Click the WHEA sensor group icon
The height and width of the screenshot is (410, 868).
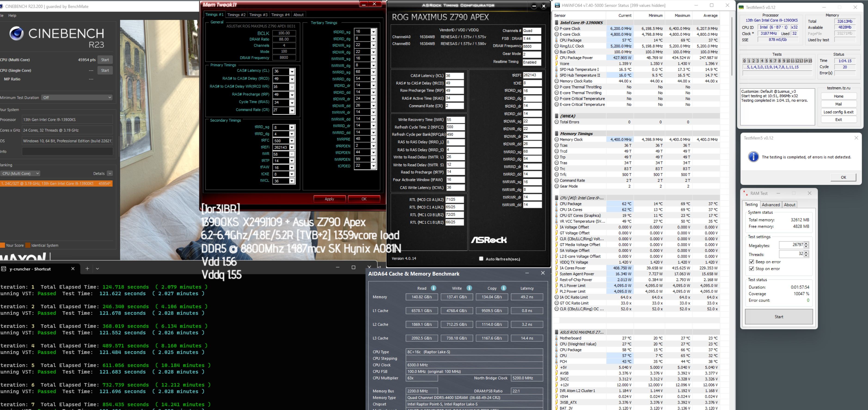557,116
